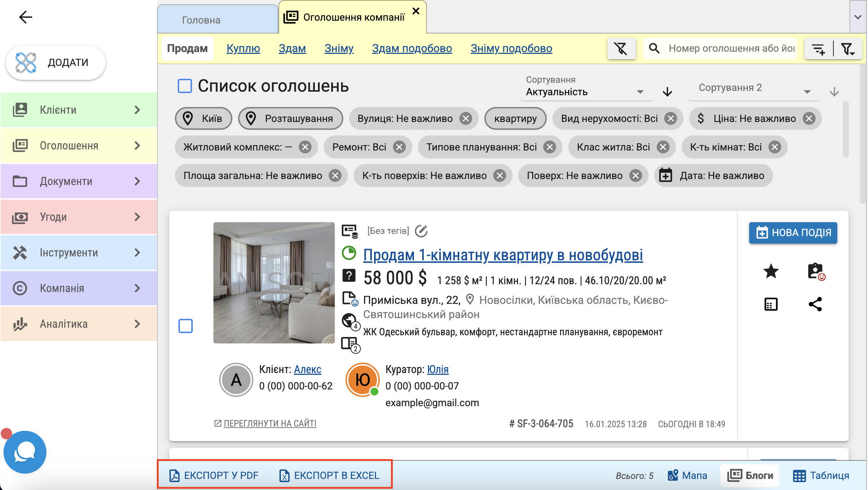The image size is (868, 490).
Task: Tick the checkbox of listing SF-3-064-705
Action: (186, 326)
